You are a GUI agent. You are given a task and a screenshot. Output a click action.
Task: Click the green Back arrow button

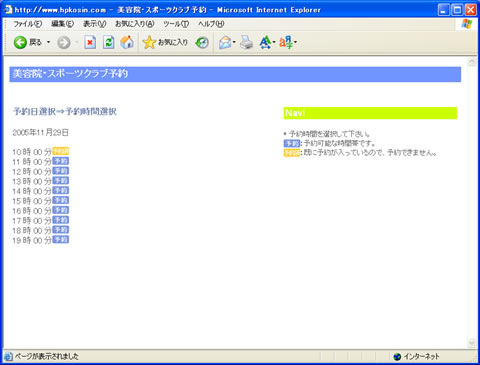point(20,42)
